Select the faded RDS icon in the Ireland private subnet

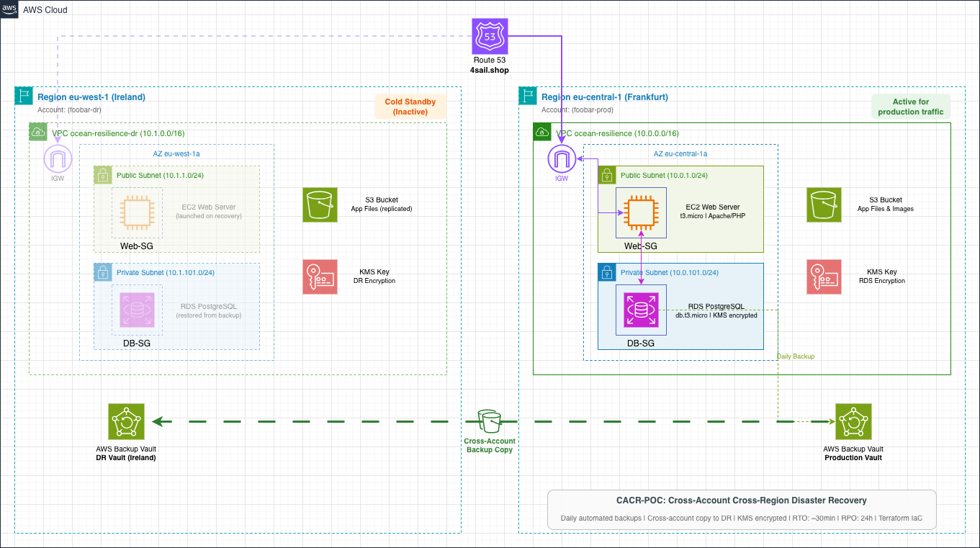137,310
